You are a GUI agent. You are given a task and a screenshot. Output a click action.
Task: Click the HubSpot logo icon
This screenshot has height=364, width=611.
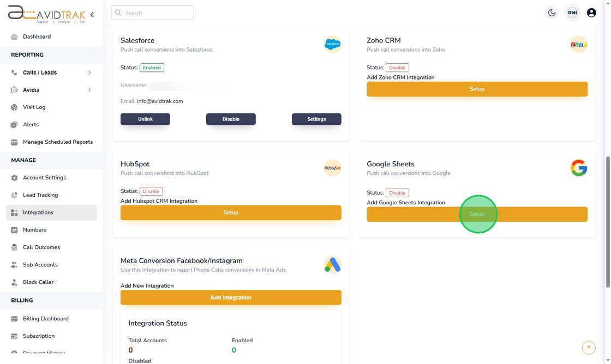tap(332, 168)
